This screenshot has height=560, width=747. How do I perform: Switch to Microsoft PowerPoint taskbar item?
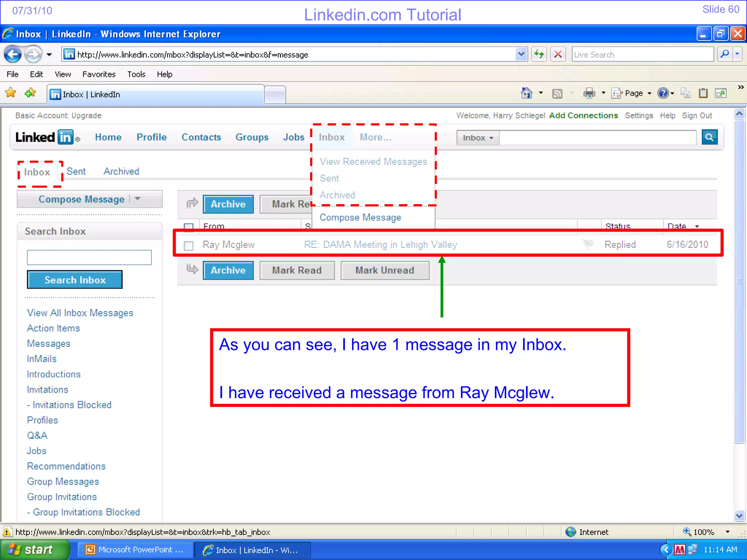pyautogui.click(x=135, y=549)
